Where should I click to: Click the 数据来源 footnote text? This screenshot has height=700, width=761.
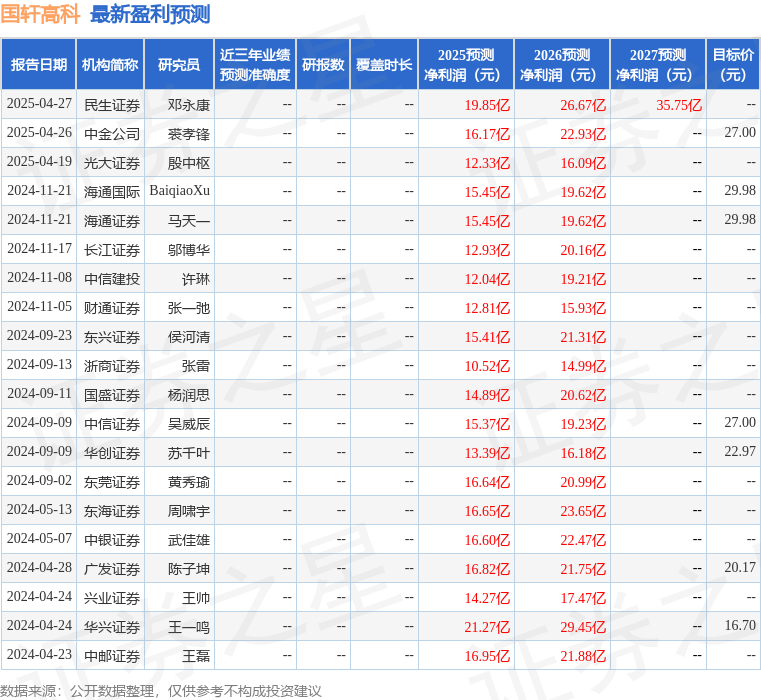click(x=161, y=691)
